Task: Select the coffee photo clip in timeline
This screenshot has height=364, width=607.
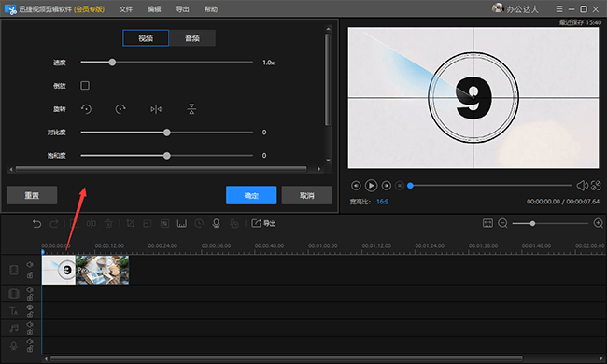Action: [102, 270]
